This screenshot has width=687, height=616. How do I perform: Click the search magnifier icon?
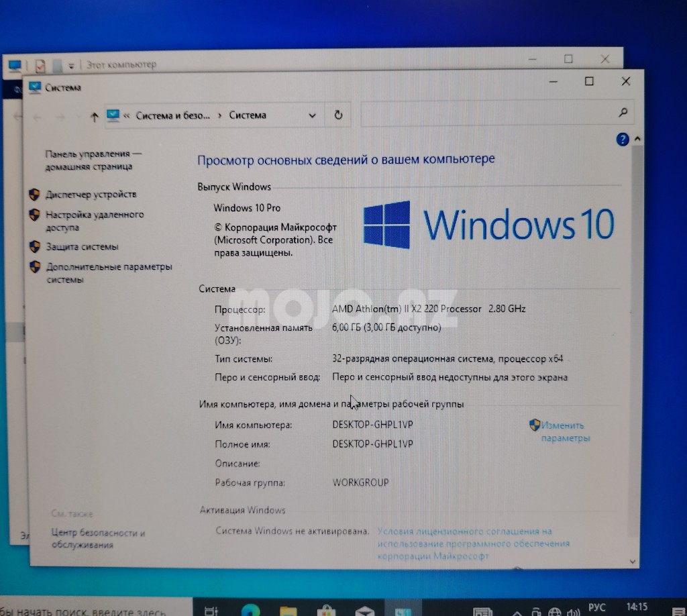(x=623, y=113)
